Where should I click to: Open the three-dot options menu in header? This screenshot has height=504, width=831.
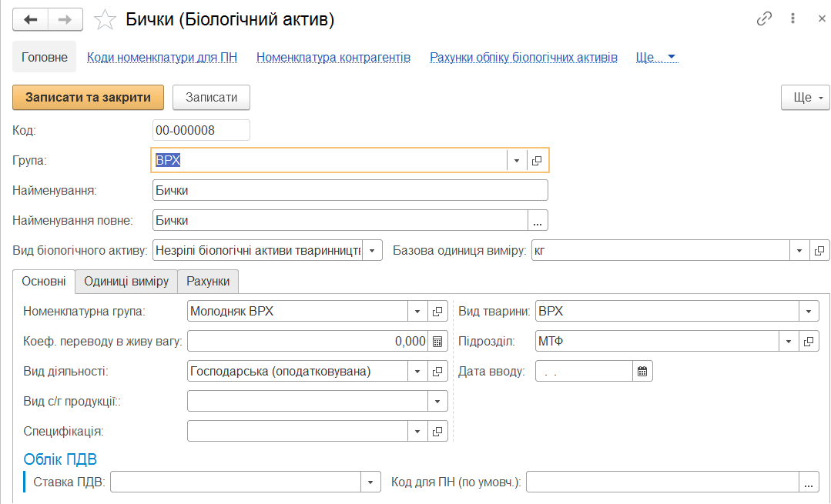click(x=792, y=18)
